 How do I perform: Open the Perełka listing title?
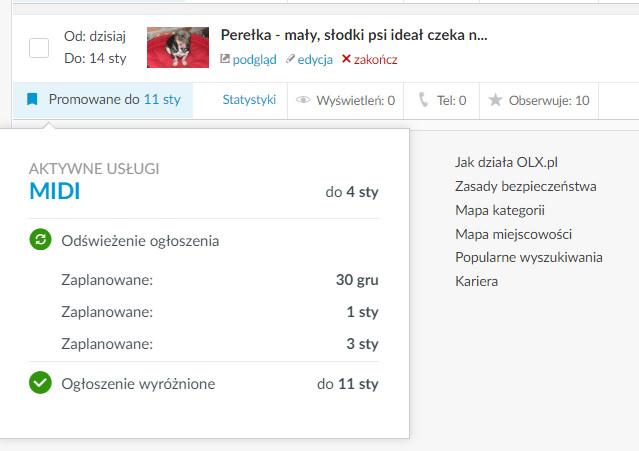(354, 35)
